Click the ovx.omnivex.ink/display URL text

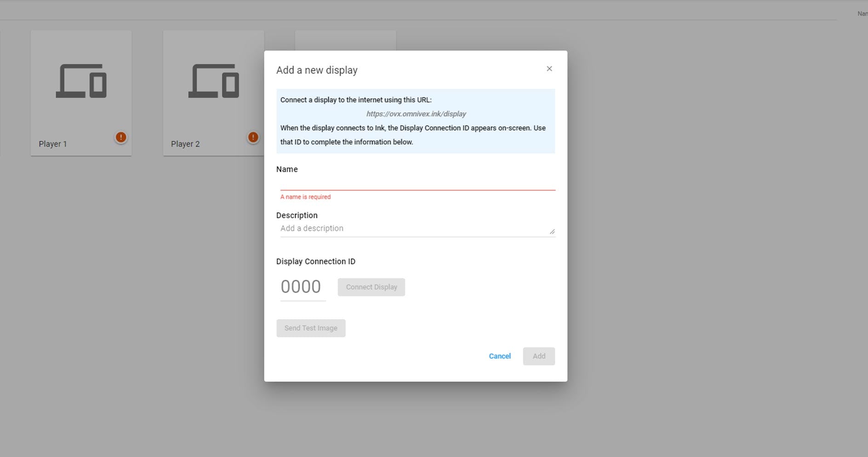[x=416, y=114]
